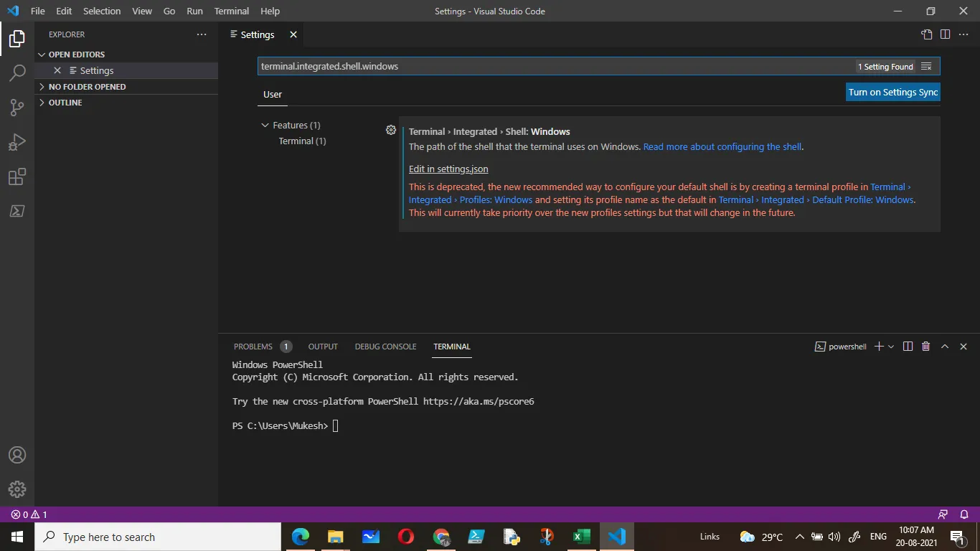Screen dimensions: 980x551
Task: Split the editor to the right
Action: pyautogui.click(x=946, y=34)
